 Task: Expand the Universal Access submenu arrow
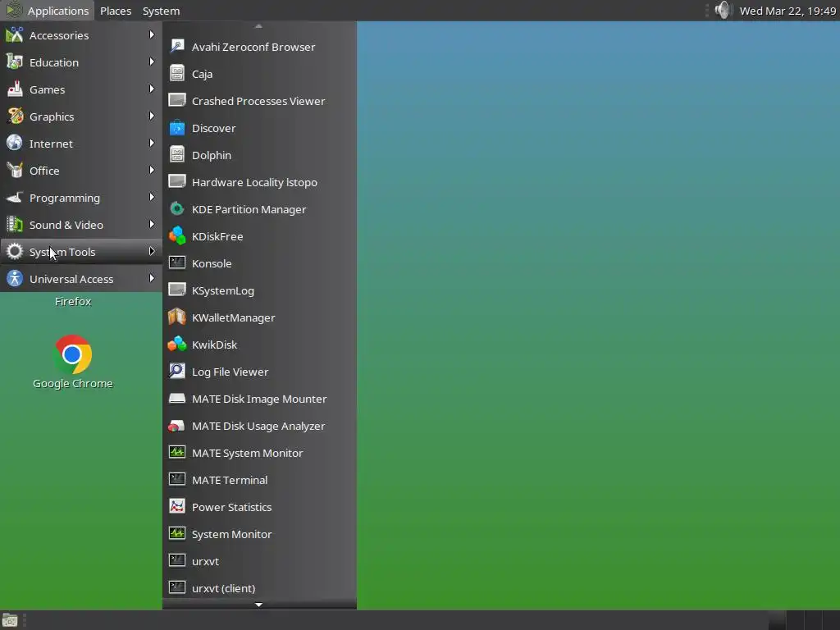[x=152, y=278]
